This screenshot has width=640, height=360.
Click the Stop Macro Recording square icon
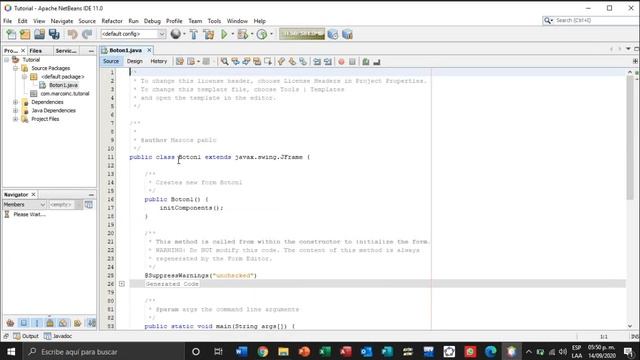[x=352, y=62]
